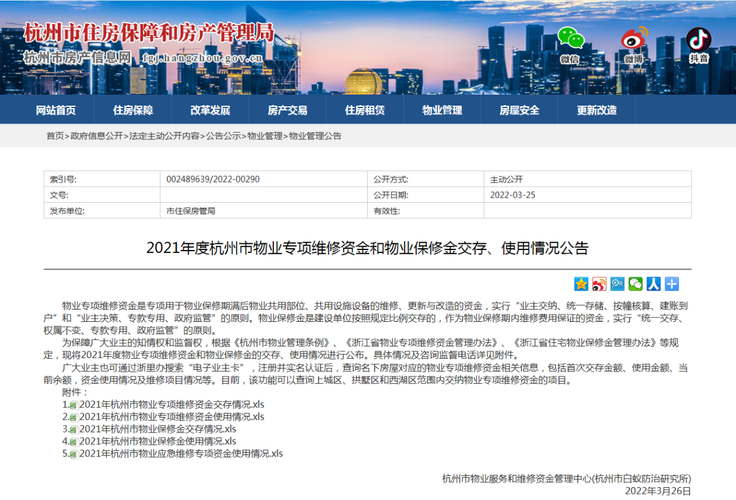Open 住房保障 navigation menu
The width and height of the screenshot is (736, 500).
(133, 110)
